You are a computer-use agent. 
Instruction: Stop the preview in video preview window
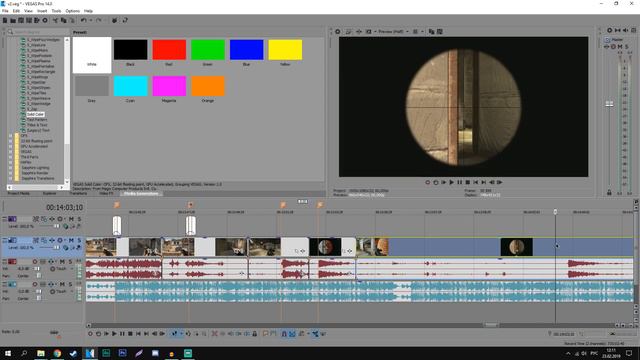(x=468, y=182)
